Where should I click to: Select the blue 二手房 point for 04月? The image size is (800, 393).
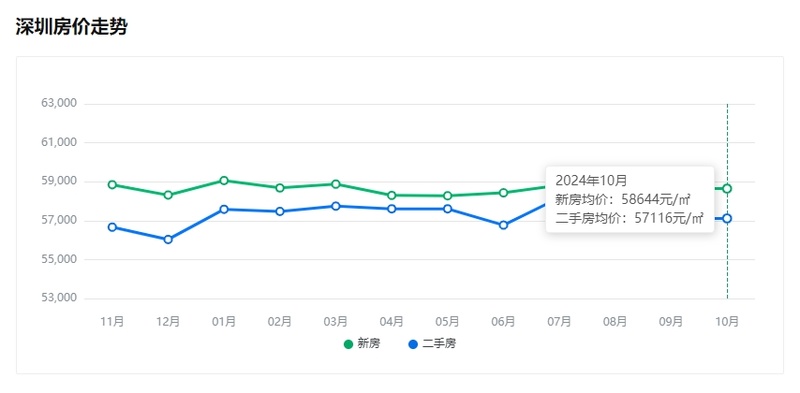tap(391, 209)
